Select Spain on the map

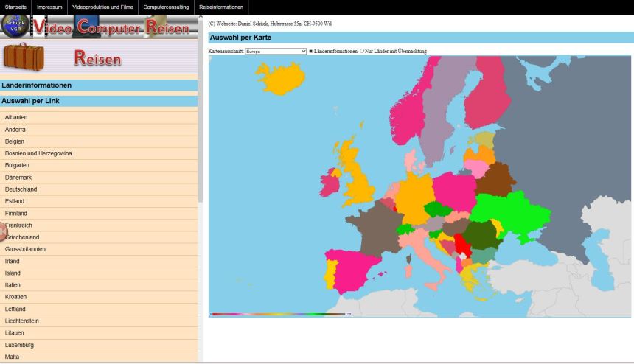pyautogui.click(x=352, y=269)
